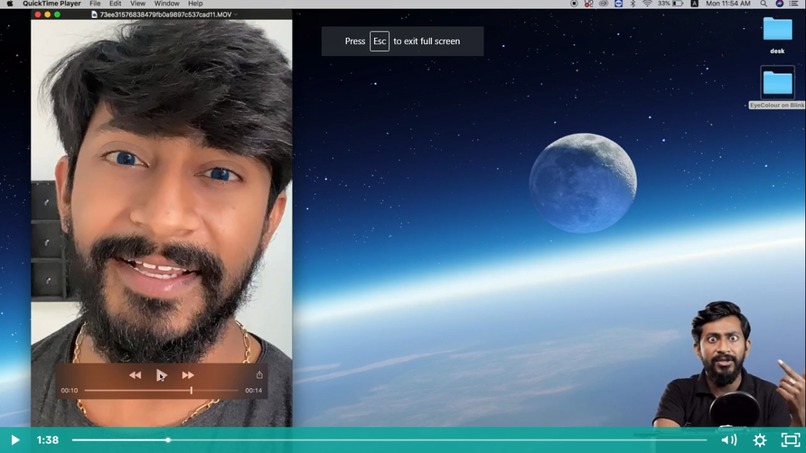806x453 pixels.
Task: Open the Notification Center list icon
Action: (794, 4)
